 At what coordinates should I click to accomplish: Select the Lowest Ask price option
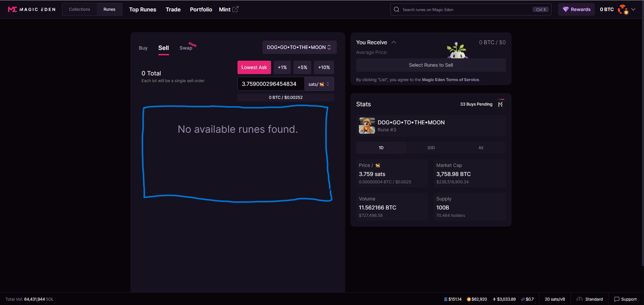point(254,67)
